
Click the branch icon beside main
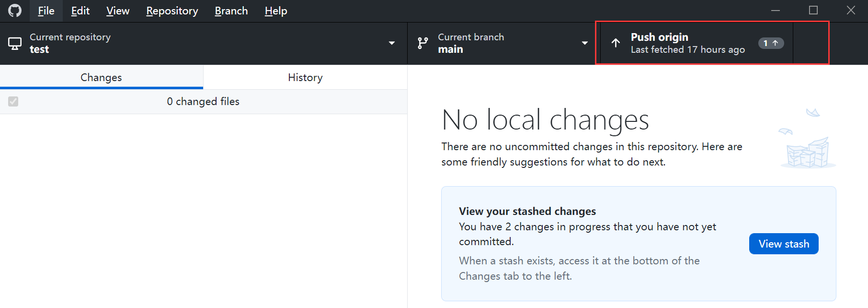pos(423,43)
